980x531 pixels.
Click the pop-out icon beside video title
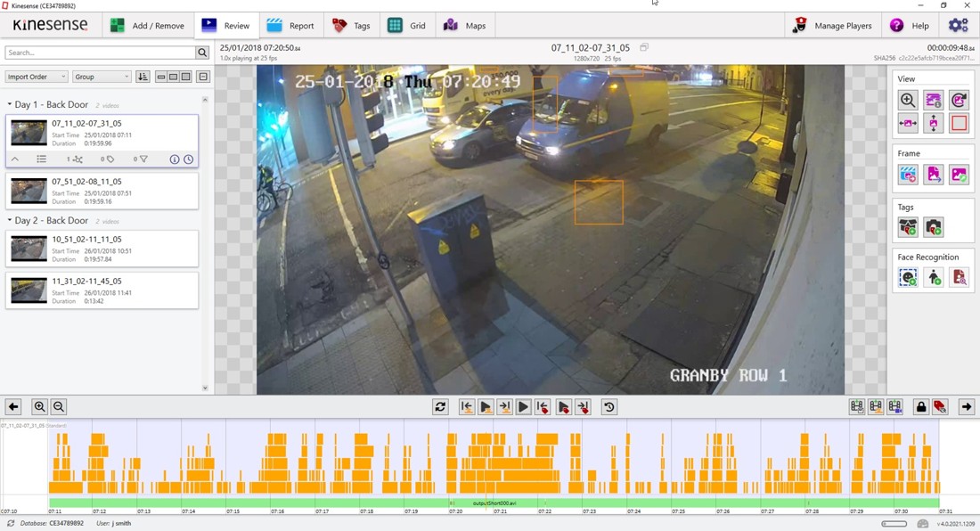pyautogui.click(x=644, y=47)
